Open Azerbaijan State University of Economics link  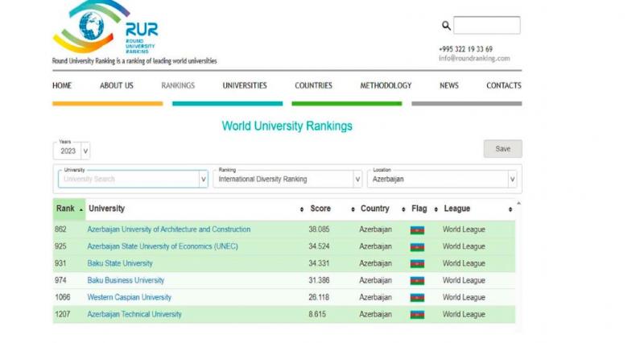point(163,246)
